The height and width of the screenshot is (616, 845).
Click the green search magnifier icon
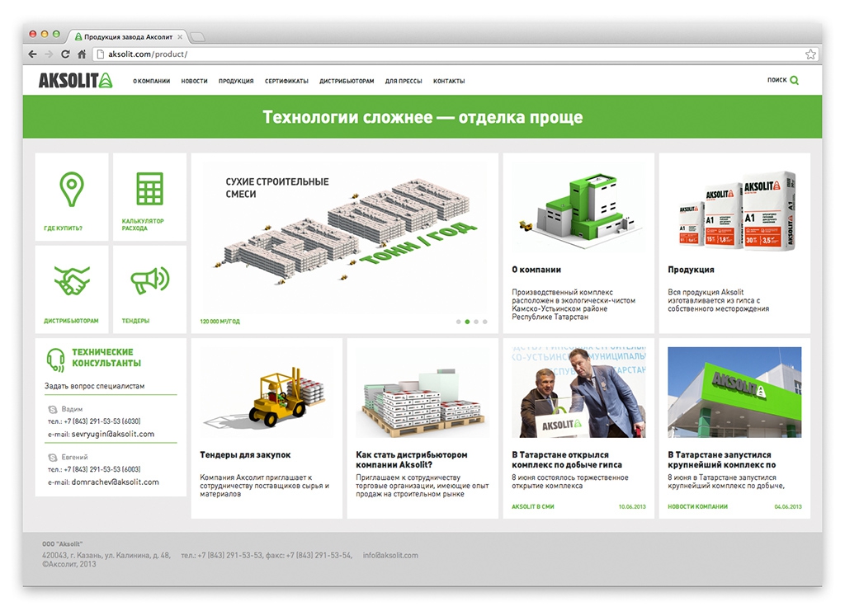795,80
